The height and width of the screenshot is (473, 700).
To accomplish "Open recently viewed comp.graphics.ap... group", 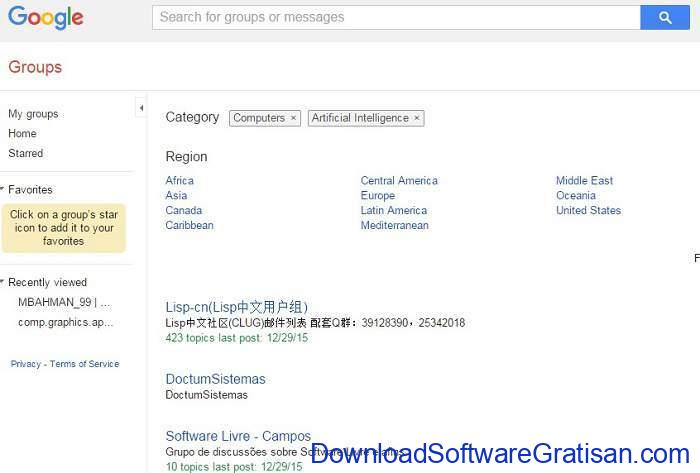I will pos(66,322).
